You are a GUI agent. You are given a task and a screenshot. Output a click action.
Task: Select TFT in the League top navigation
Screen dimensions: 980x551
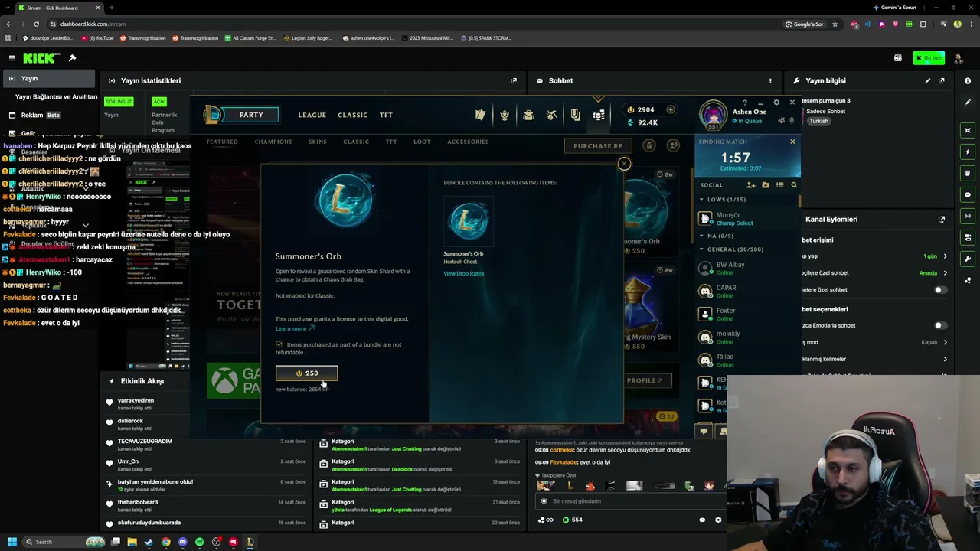click(386, 115)
